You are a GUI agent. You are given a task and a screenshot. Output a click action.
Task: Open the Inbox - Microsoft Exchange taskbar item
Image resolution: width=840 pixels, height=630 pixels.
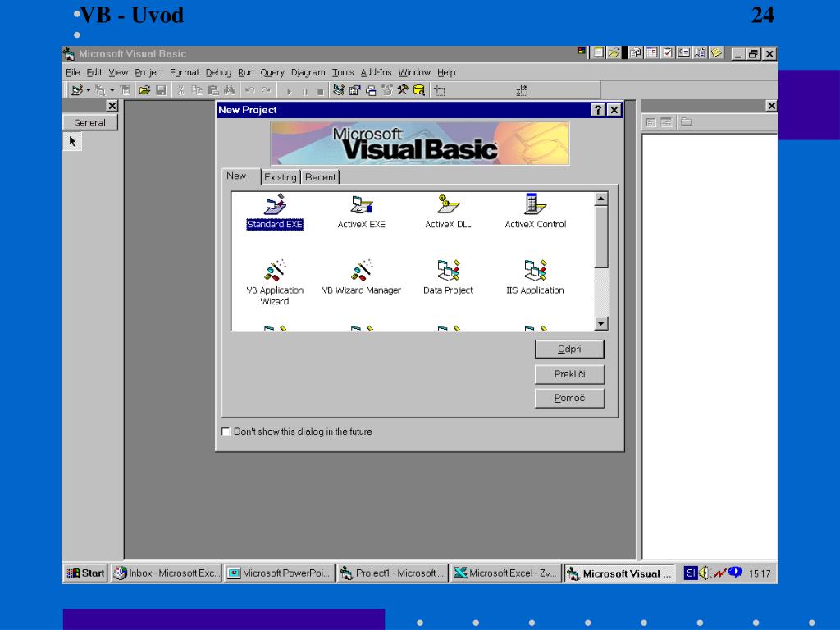click(167, 573)
